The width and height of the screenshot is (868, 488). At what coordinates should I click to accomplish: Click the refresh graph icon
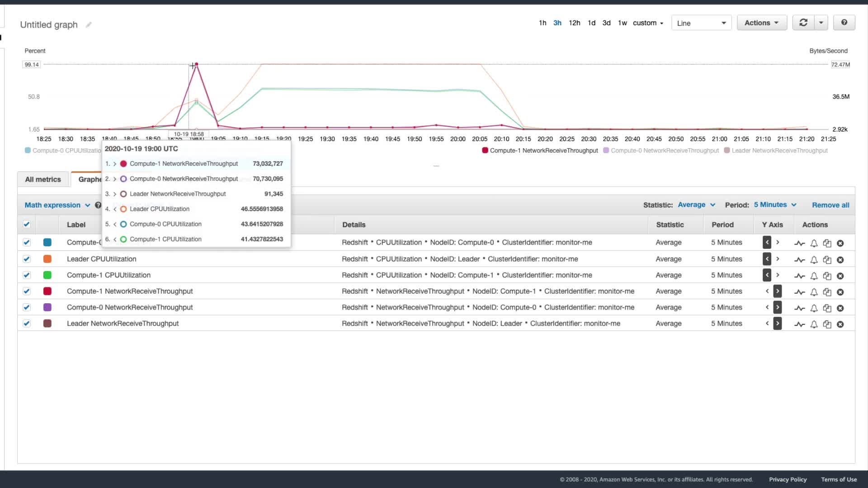803,23
